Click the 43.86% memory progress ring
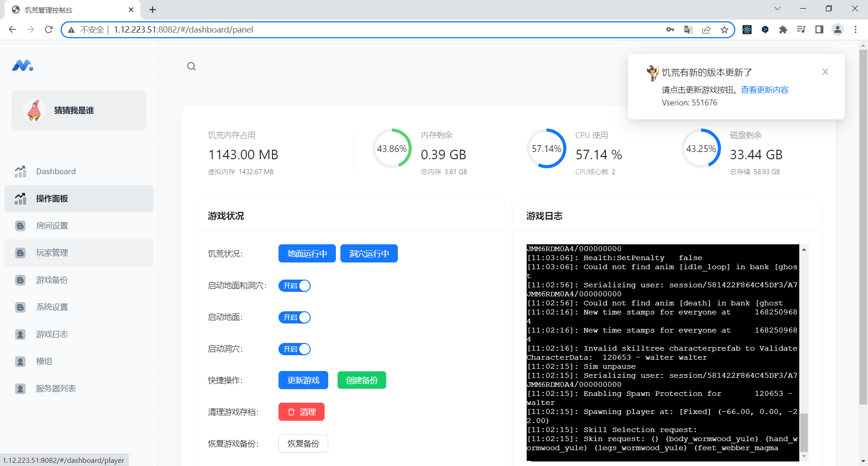The image size is (868, 466). click(392, 148)
